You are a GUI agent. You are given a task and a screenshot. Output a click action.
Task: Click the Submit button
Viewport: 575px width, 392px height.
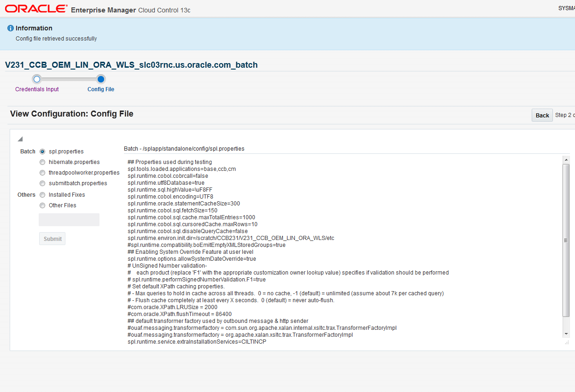tap(53, 239)
